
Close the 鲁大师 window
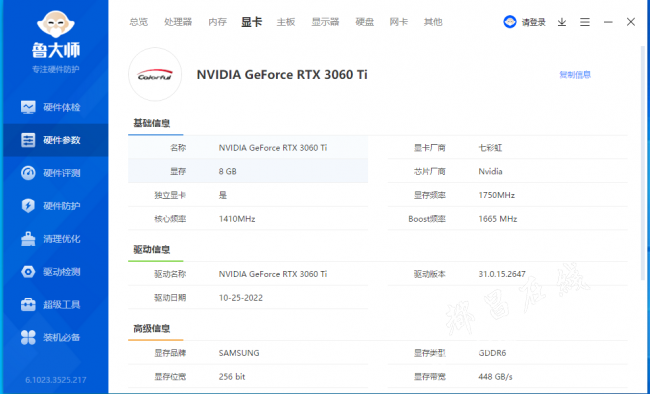pos(631,22)
